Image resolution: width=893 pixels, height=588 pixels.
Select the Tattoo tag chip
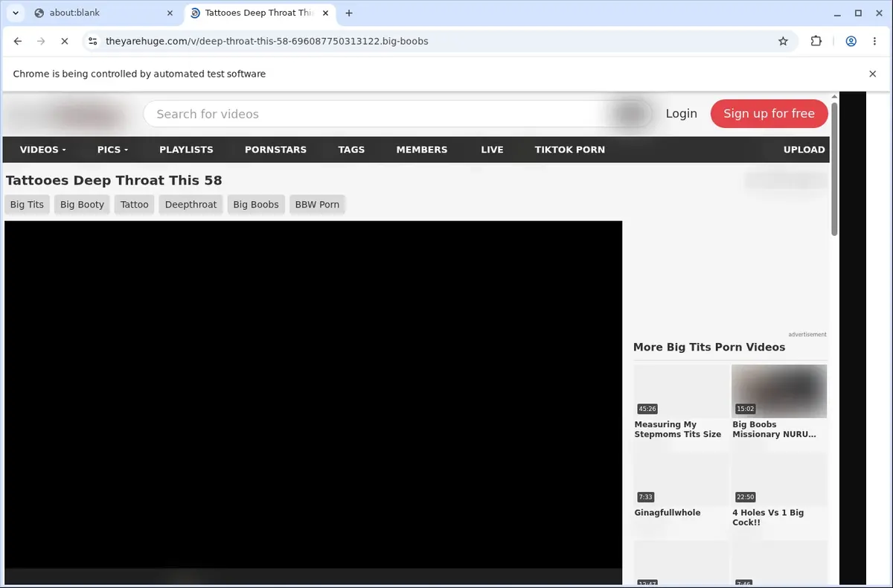tap(135, 205)
